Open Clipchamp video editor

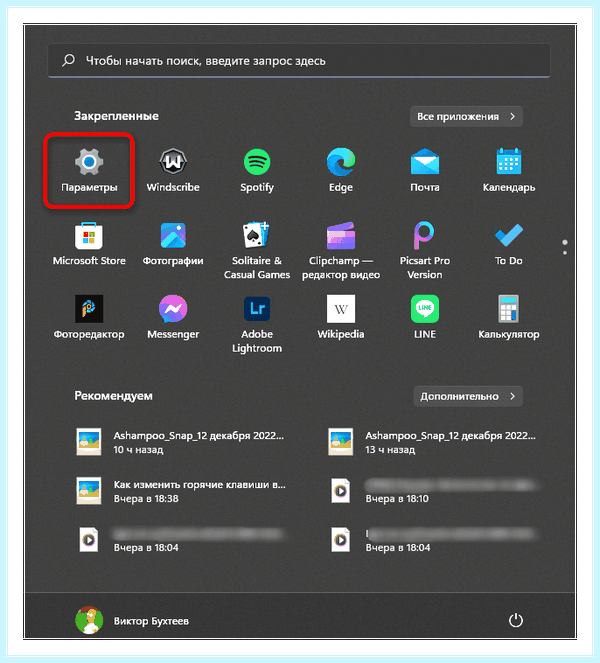[341, 250]
